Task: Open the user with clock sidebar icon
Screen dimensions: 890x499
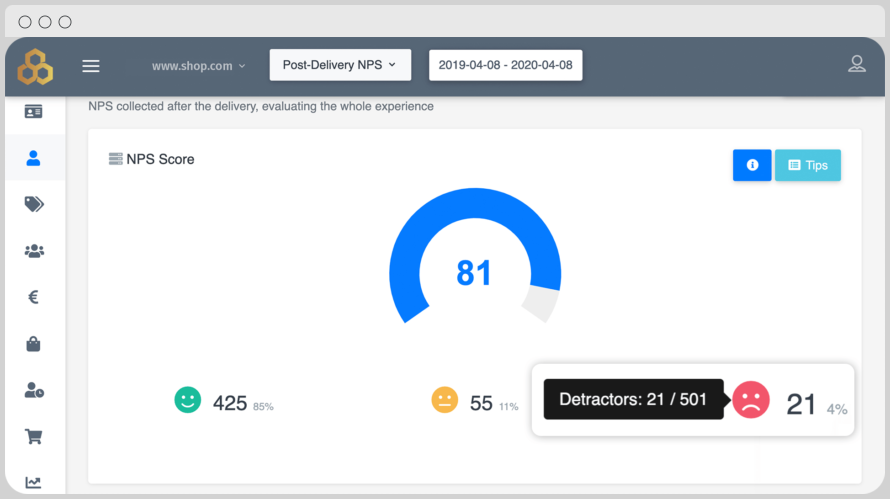Action: pyautogui.click(x=34, y=391)
